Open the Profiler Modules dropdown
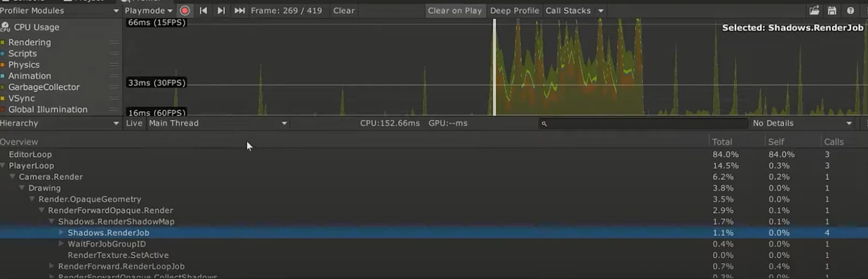Image resolution: width=868 pixels, height=279 pixels. pyautogui.click(x=60, y=10)
